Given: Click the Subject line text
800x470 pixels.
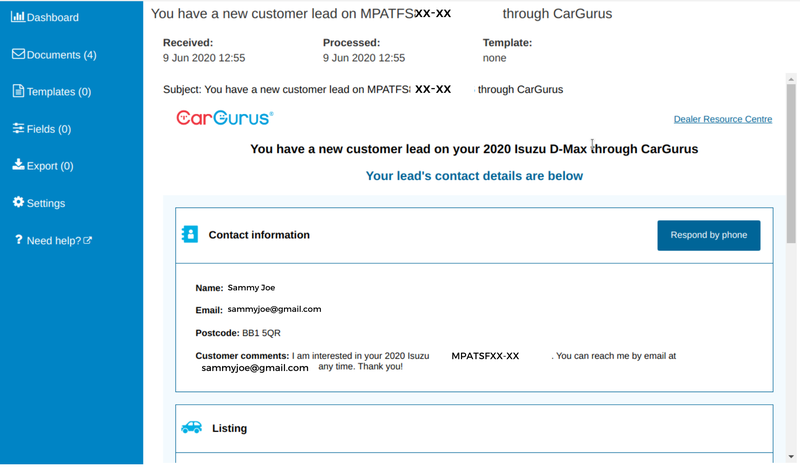Looking at the screenshot, I should [x=363, y=89].
